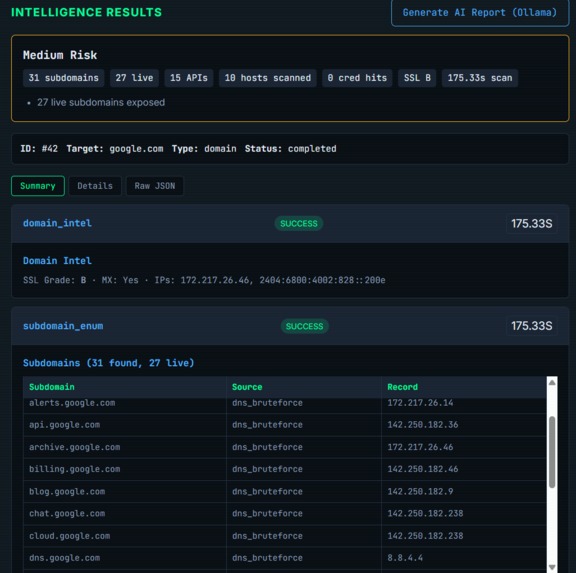Click the 'Medium Risk' heading
Viewport: 576px width, 573px height.
[60, 55]
